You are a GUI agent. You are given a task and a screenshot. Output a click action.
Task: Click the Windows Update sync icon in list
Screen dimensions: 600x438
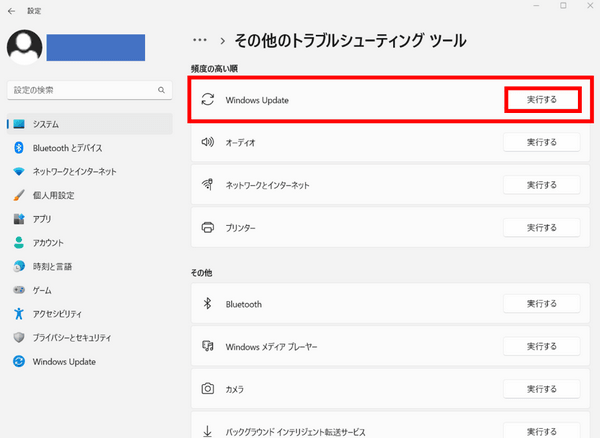[x=208, y=99]
